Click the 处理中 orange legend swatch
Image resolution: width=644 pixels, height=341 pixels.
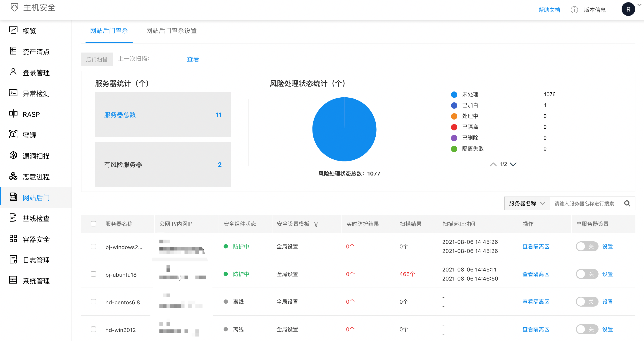tap(454, 116)
